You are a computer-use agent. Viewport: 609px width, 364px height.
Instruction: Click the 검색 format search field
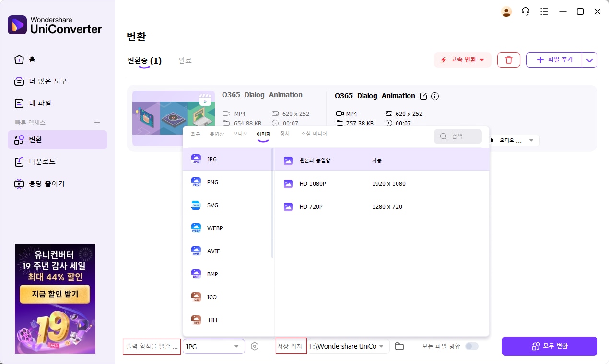click(458, 136)
